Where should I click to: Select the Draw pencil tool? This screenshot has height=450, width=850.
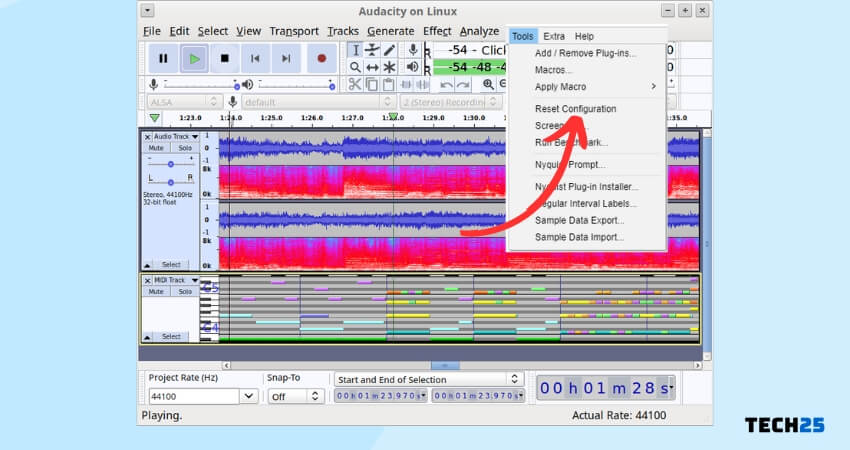[x=389, y=50]
